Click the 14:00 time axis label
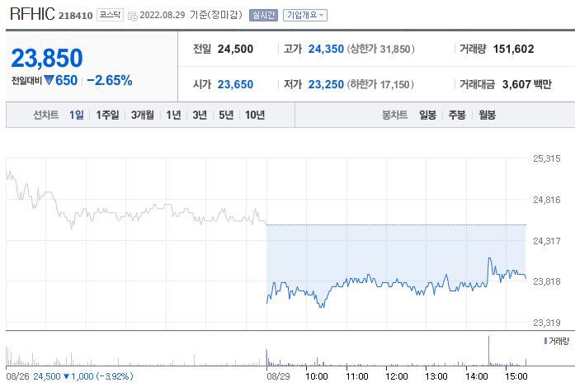The height and width of the screenshot is (392, 575). [x=477, y=376]
